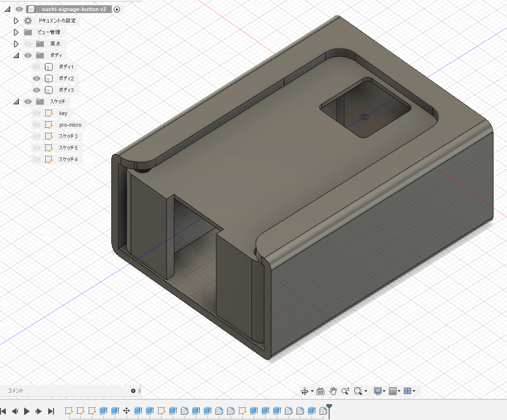Collapse the スケッチ folder
Viewport: 507px width, 420px height.
[16, 102]
